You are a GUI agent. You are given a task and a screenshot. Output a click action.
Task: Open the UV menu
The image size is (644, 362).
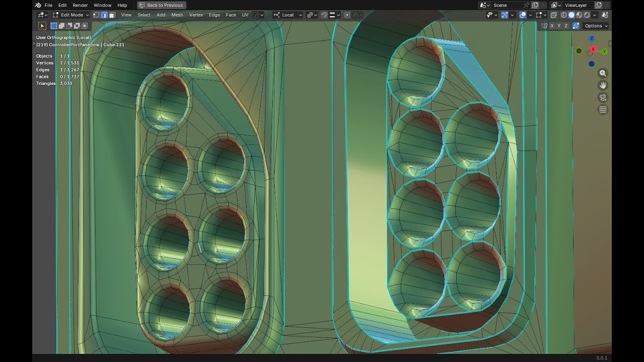pos(245,15)
